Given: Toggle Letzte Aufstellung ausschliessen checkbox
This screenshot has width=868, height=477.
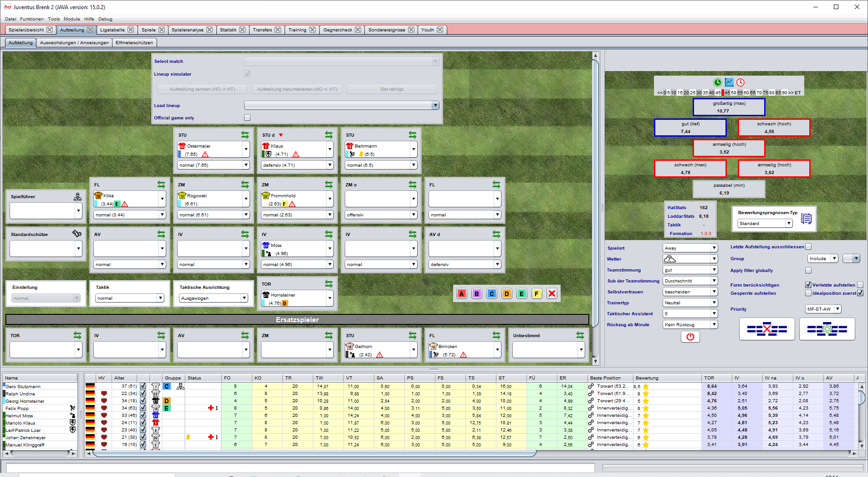Looking at the screenshot, I should pos(808,246).
